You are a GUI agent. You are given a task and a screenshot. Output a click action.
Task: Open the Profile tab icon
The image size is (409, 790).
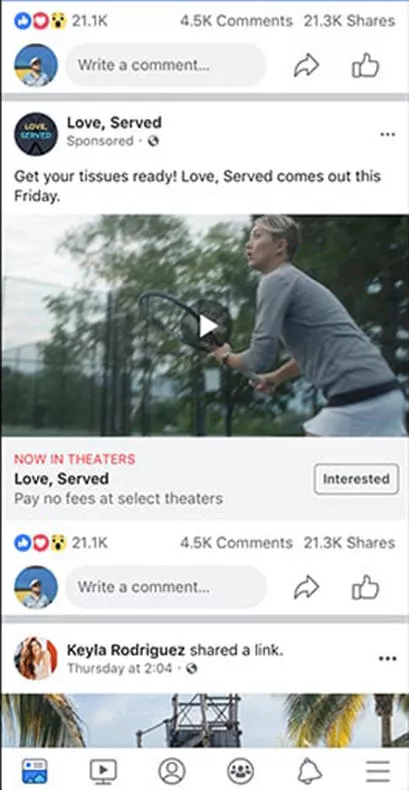172,771
